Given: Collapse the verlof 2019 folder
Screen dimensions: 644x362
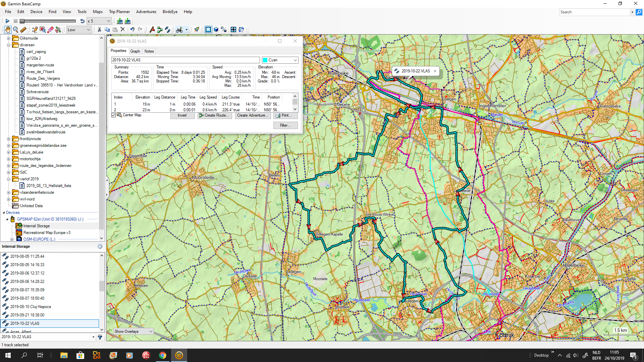Looking at the screenshot, I should [x=9, y=179].
